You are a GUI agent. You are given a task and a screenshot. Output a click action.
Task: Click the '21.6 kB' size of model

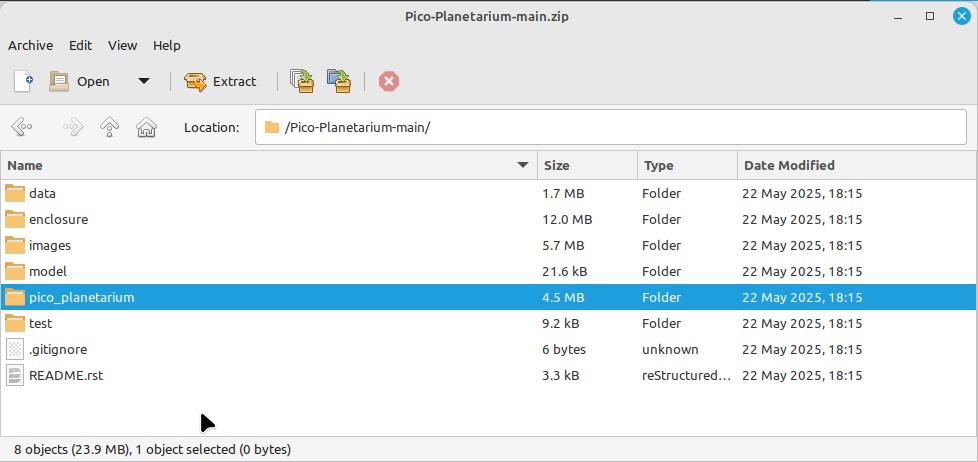click(x=565, y=271)
